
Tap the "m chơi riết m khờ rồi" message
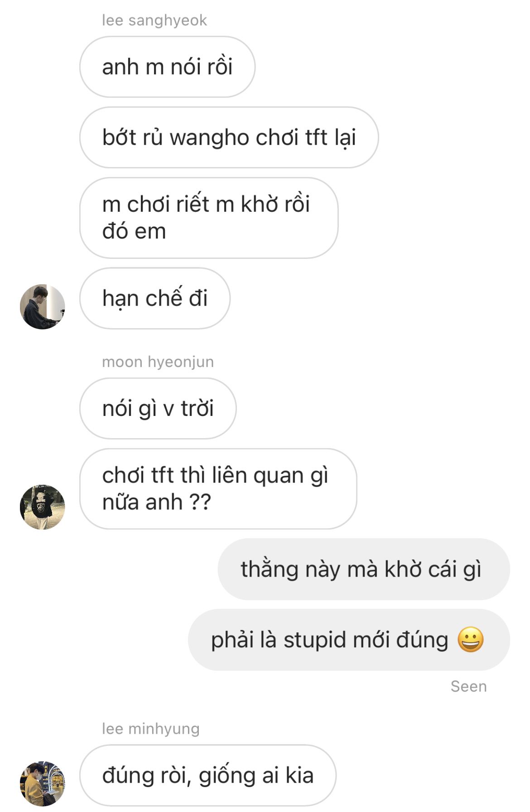[209, 218]
